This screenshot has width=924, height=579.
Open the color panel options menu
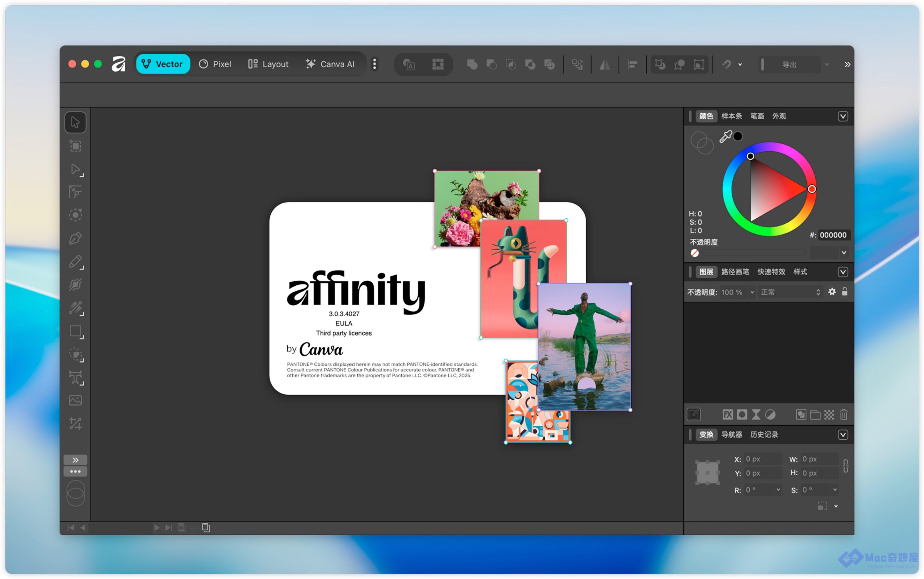(x=843, y=117)
